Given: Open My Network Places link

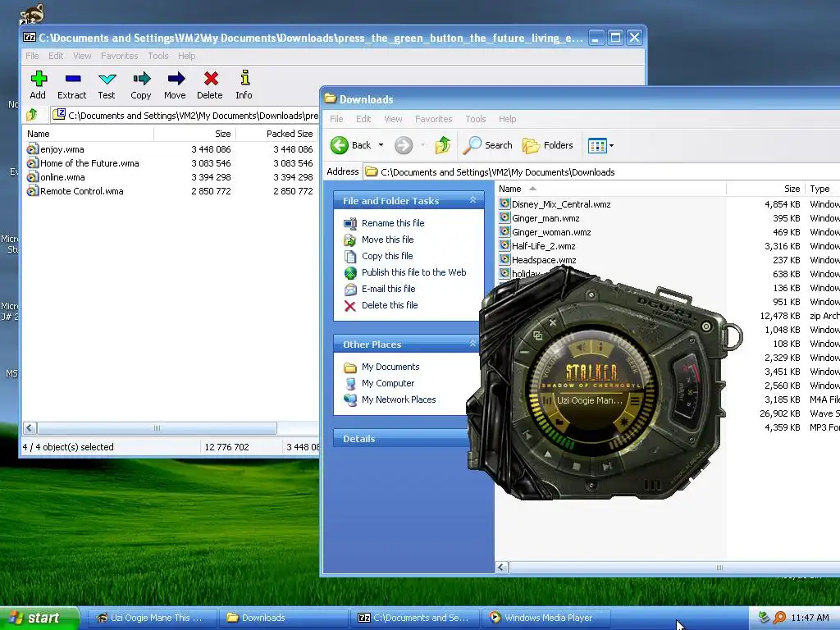Looking at the screenshot, I should point(399,399).
